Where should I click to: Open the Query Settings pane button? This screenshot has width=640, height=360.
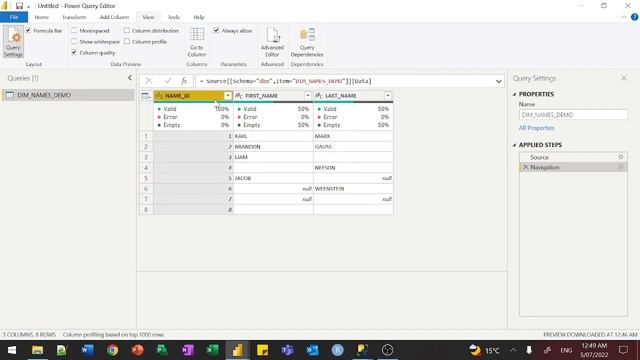(13, 42)
